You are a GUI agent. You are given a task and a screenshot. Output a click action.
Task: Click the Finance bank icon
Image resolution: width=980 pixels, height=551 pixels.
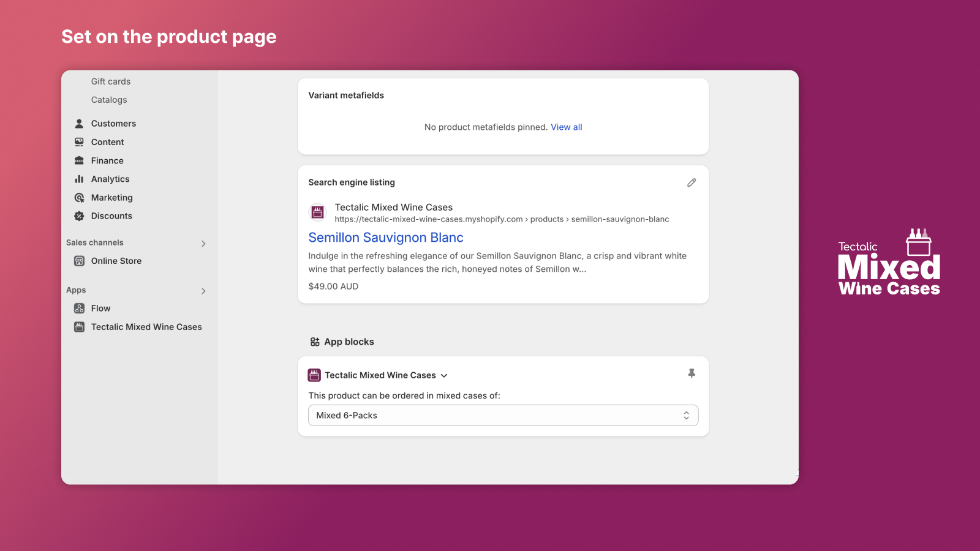pos(79,160)
